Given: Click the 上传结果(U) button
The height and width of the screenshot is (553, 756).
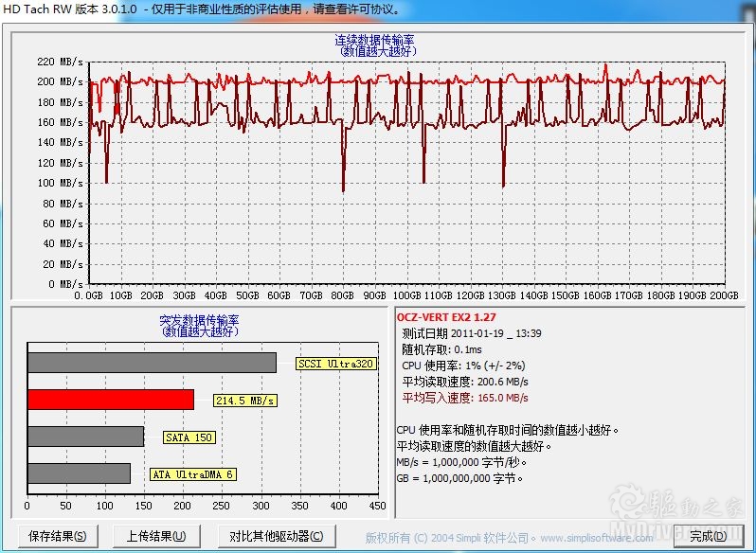Looking at the screenshot, I should coord(156,536).
